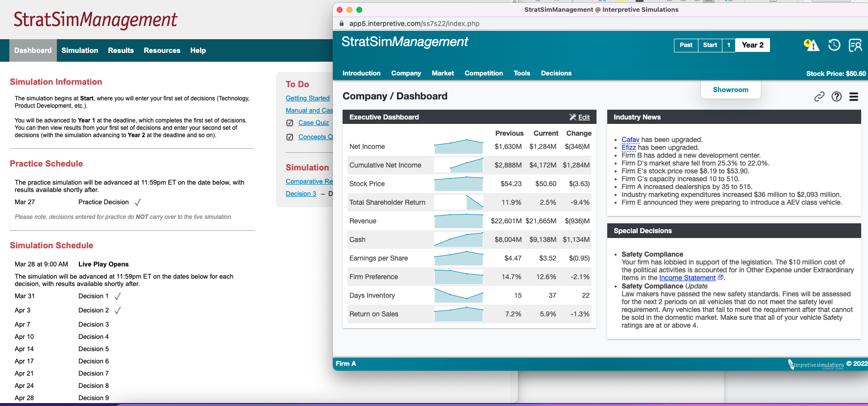Viewport: 868px width, 406px height.
Task: Select the Start period button
Action: [x=710, y=45]
